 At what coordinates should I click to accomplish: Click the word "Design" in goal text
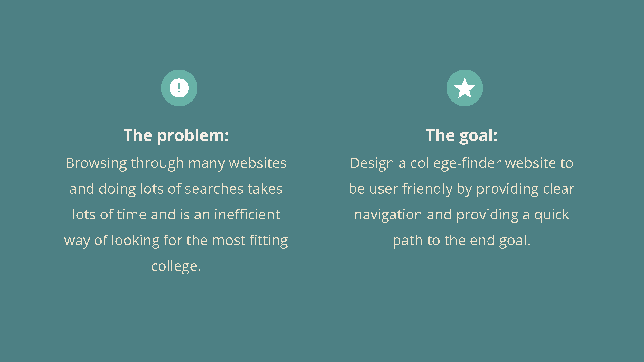click(372, 163)
